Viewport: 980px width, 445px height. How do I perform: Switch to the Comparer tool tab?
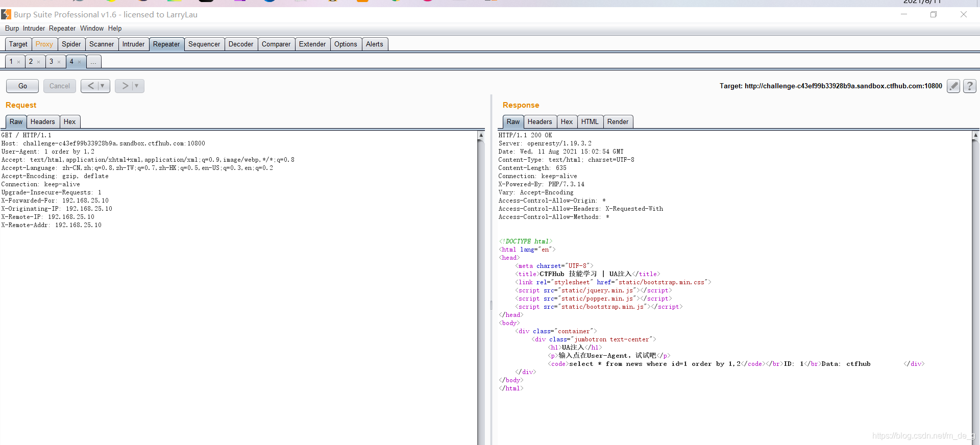(x=276, y=44)
